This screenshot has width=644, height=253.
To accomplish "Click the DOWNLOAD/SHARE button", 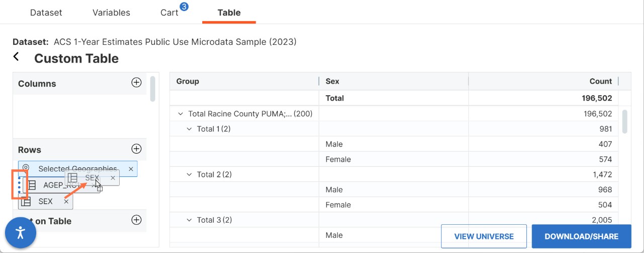I will coord(582,236).
